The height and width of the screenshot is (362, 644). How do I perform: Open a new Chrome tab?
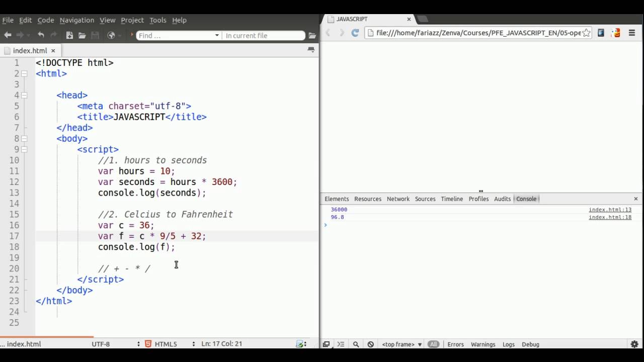coord(423,19)
